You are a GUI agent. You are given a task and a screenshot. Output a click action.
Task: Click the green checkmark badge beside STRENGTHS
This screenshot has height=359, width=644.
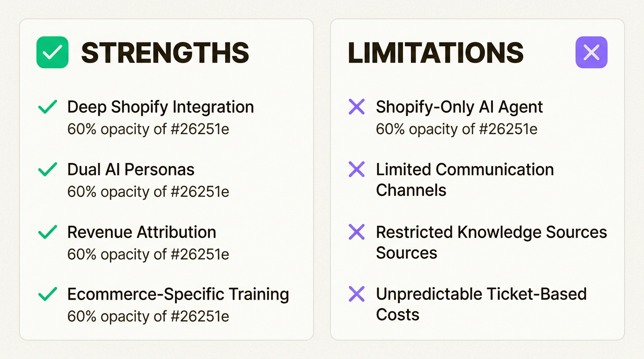52,52
